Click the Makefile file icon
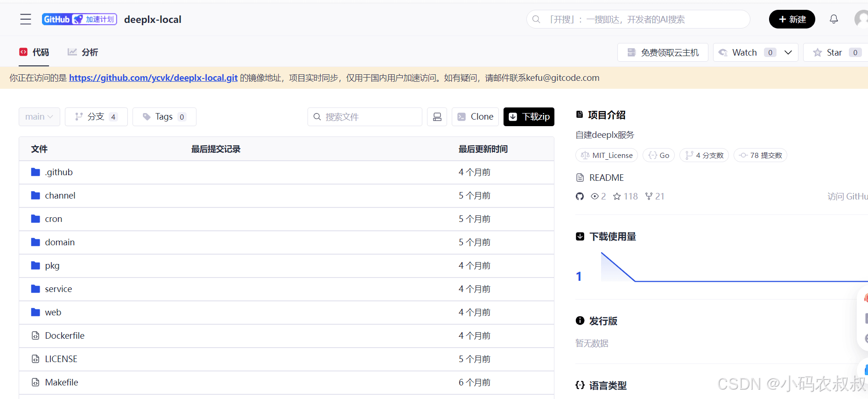This screenshot has height=399, width=868. (35, 382)
